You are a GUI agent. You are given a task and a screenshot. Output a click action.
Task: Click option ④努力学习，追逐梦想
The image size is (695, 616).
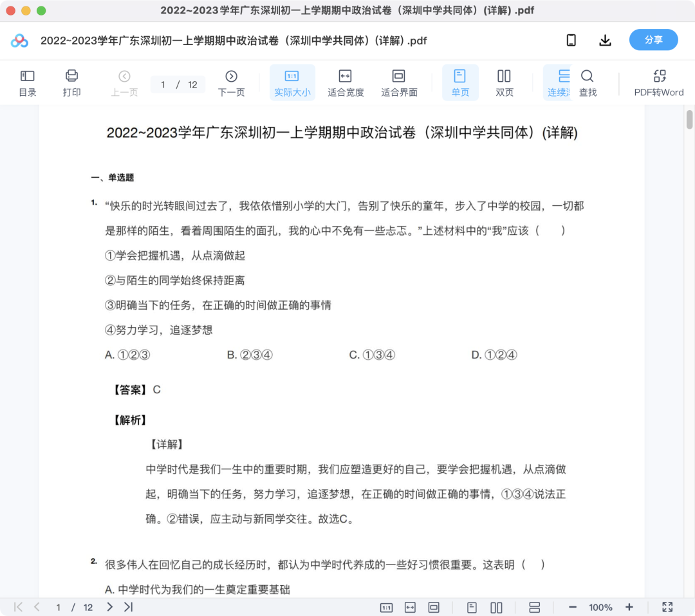[x=159, y=330]
